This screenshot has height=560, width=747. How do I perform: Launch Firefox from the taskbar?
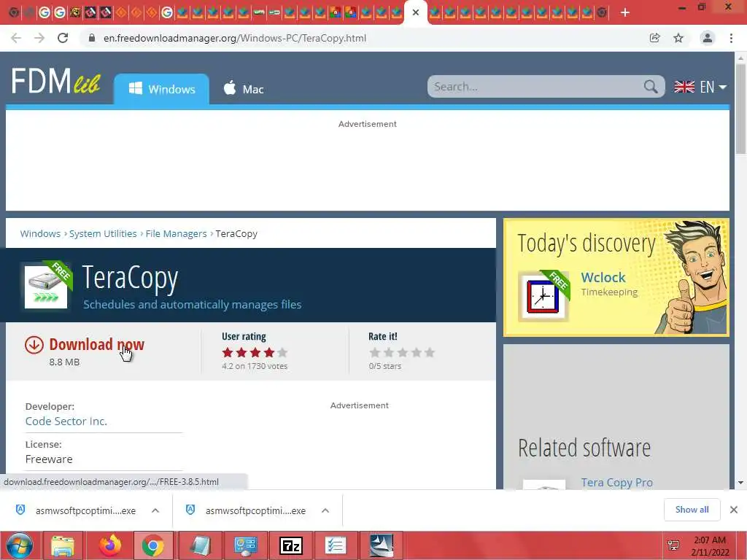[110, 545]
